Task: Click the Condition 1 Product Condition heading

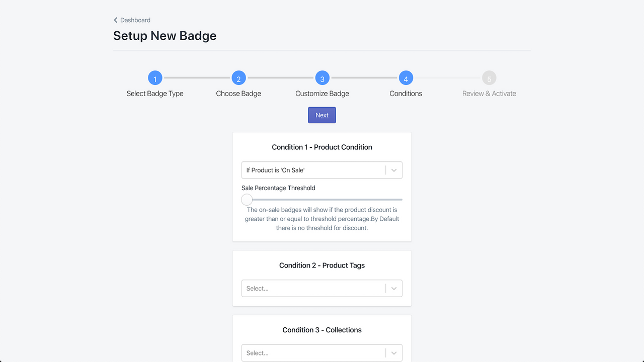Action: pos(321,147)
